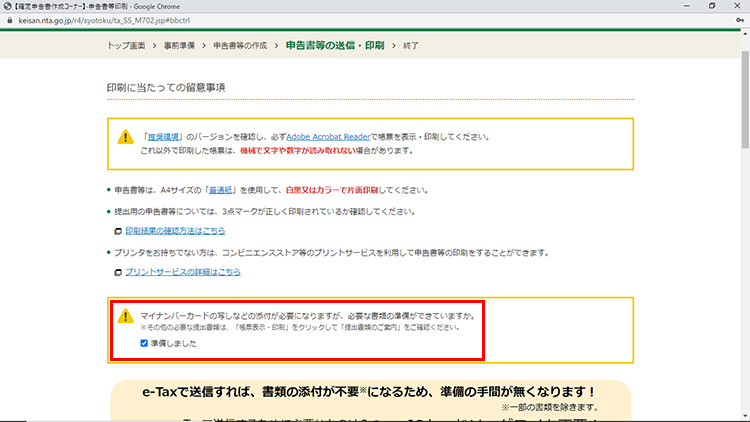
Task: Click the 申告書等の送信・印刷 breadcrumb step
Action: [334, 46]
